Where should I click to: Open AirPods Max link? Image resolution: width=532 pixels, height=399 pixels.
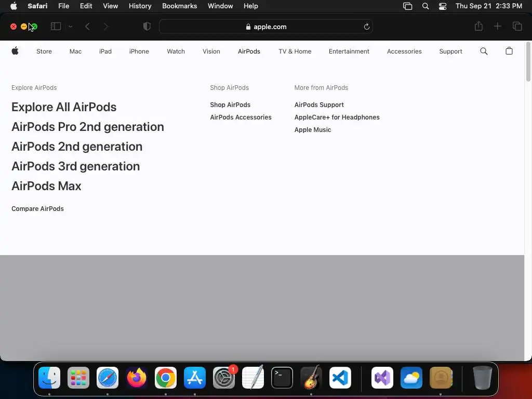tap(46, 186)
